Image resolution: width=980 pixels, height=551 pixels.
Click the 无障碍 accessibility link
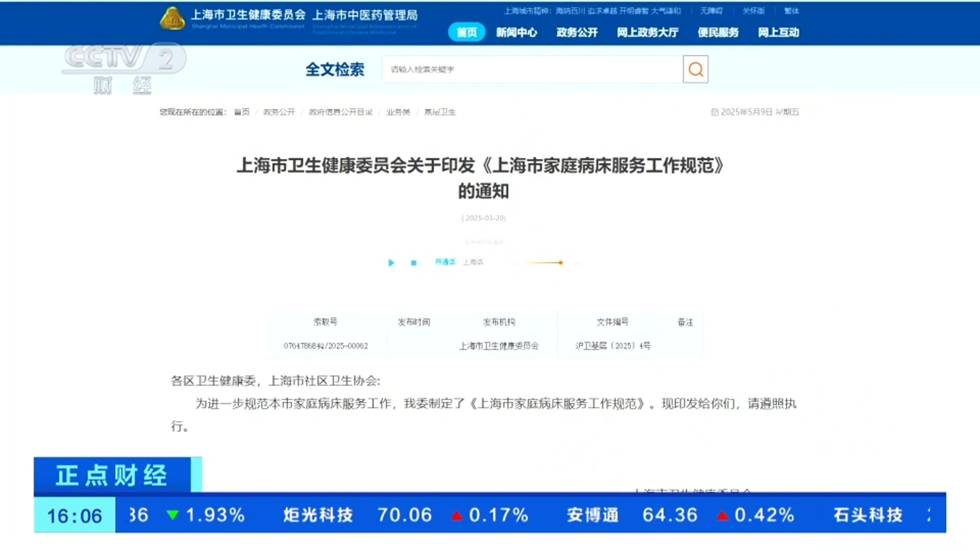tap(711, 11)
